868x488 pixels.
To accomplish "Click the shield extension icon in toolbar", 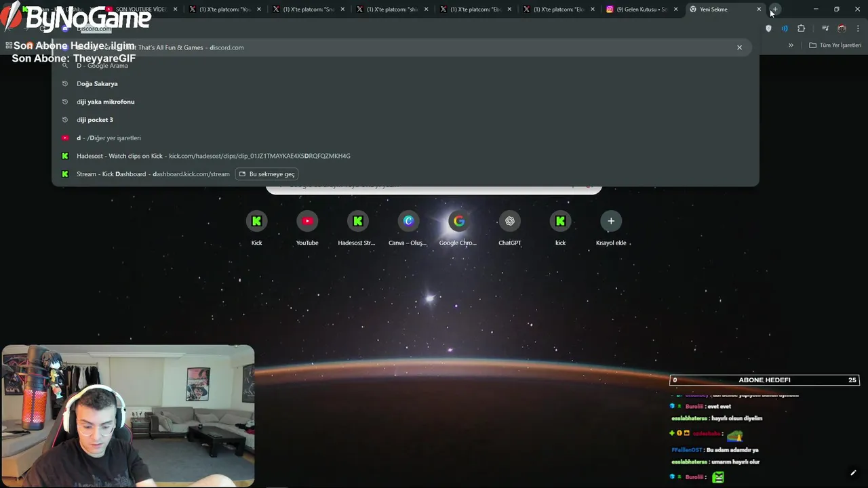I will 768,28.
